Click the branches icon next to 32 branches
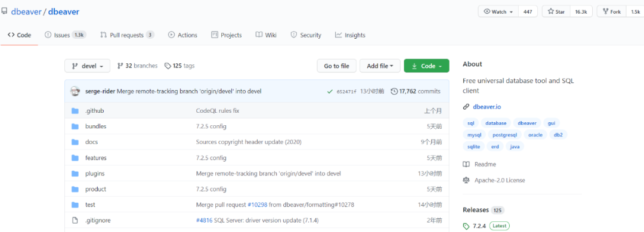This screenshot has width=644, height=232. point(120,66)
